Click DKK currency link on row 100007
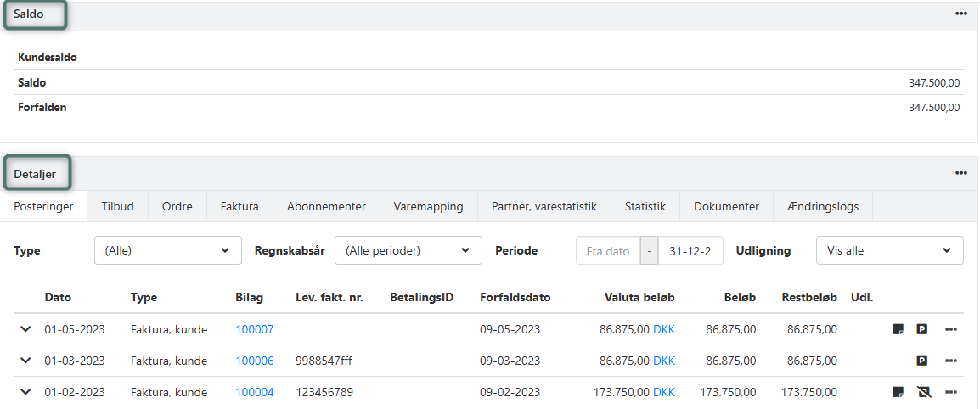980x409 pixels. tap(664, 329)
